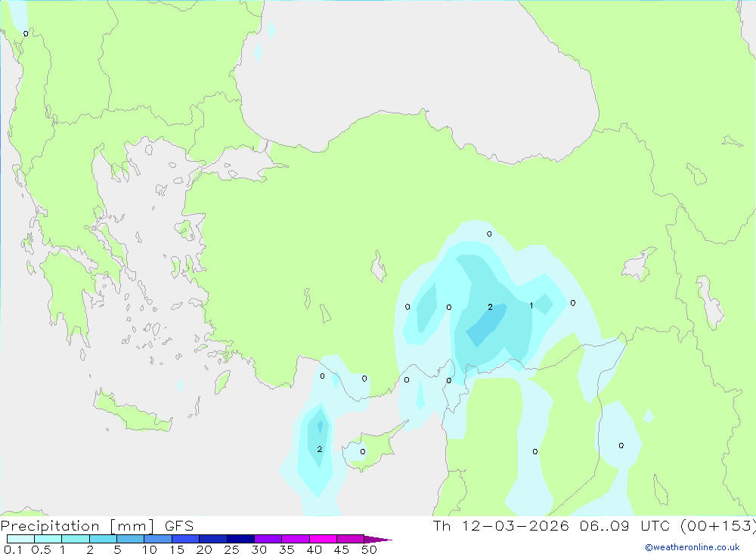Select the 25–30 mm legend swatch
This screenshot has height=554, width=756.
click(240, 539)
